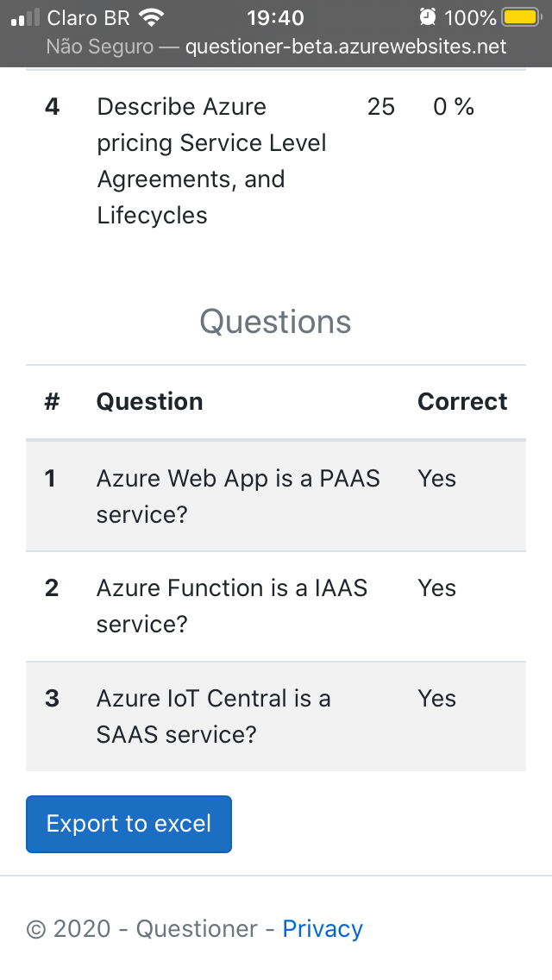The height and width of the screenshot is (980, 552).
Task: Tap the Export to excel button
Action: click(x=129, y=824)
